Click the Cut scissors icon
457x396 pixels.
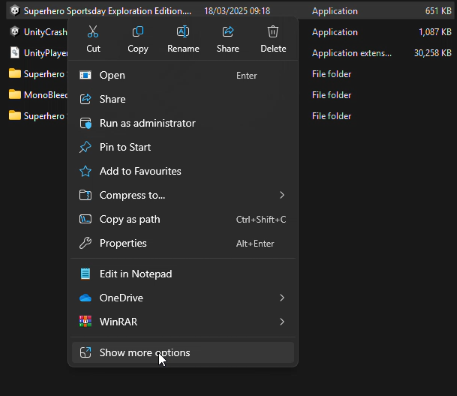(x=93, y=32)
